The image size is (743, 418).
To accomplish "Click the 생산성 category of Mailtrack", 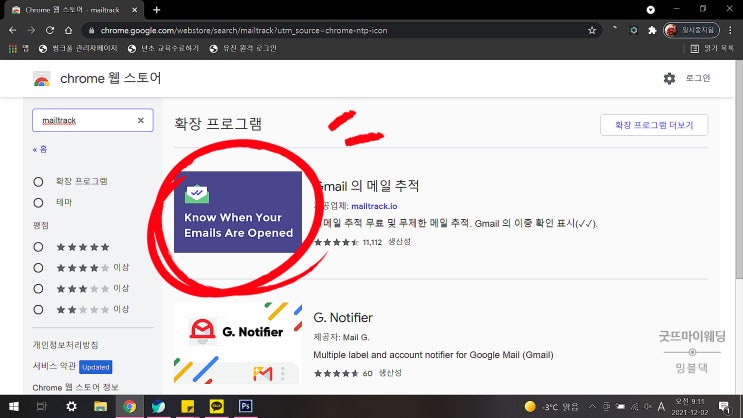I will [x=399, y=242].
